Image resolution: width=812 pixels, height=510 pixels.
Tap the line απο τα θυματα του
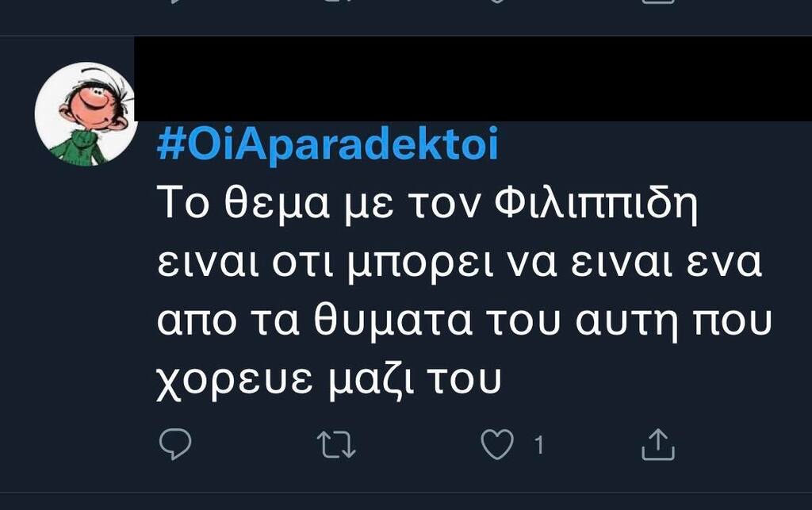pyautogui.click(x=465, y=322)
